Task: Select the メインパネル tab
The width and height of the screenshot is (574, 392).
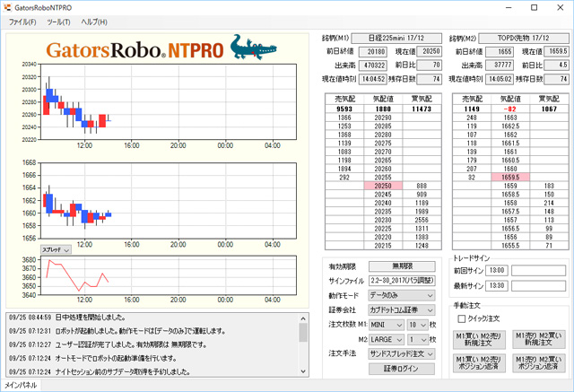Action: click(21, 385)
